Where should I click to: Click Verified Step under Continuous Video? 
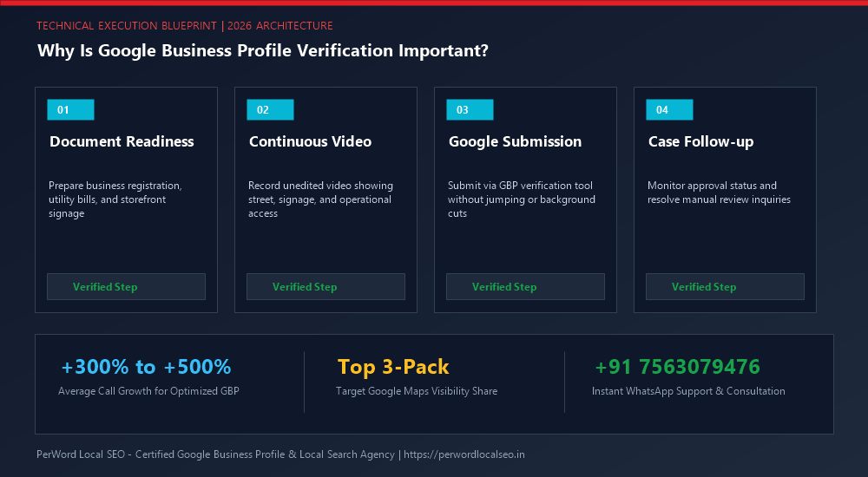tap(325, 287)
